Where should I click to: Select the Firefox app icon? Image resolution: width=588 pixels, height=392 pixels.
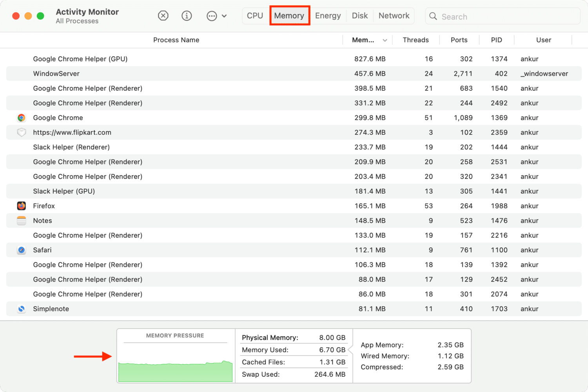coord(22,206)
